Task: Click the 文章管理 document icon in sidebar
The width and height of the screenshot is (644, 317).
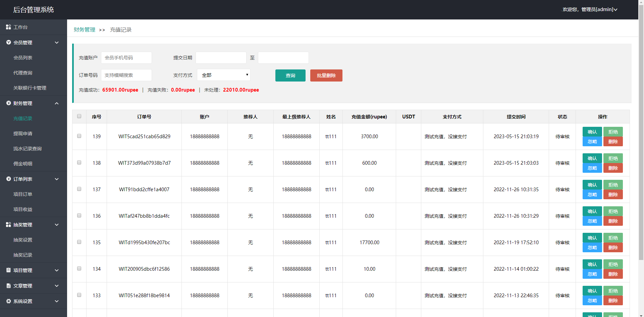Action: point(8,286)
